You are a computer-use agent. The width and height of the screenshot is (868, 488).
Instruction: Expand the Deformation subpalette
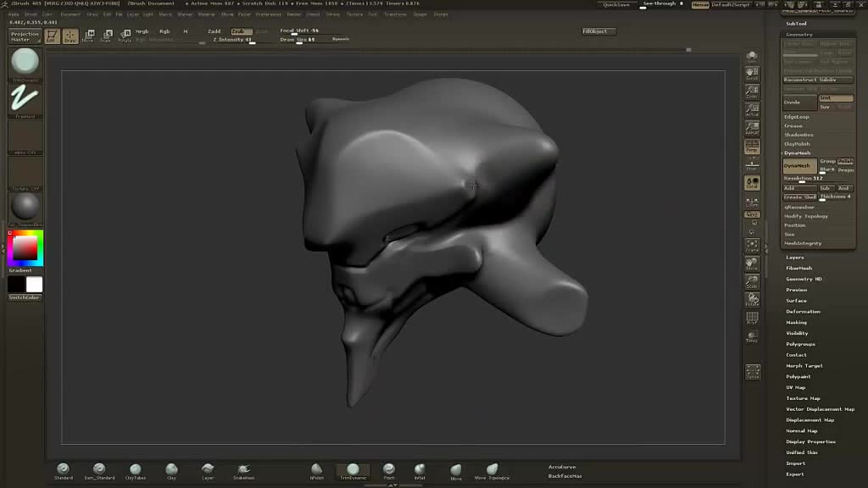tap(804, 312)
